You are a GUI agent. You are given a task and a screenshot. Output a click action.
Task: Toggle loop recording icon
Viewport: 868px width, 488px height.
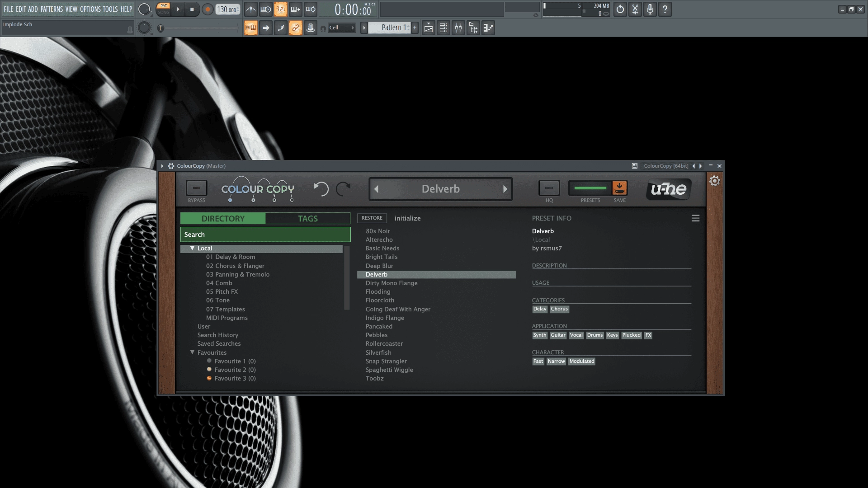tap(311, 9)
